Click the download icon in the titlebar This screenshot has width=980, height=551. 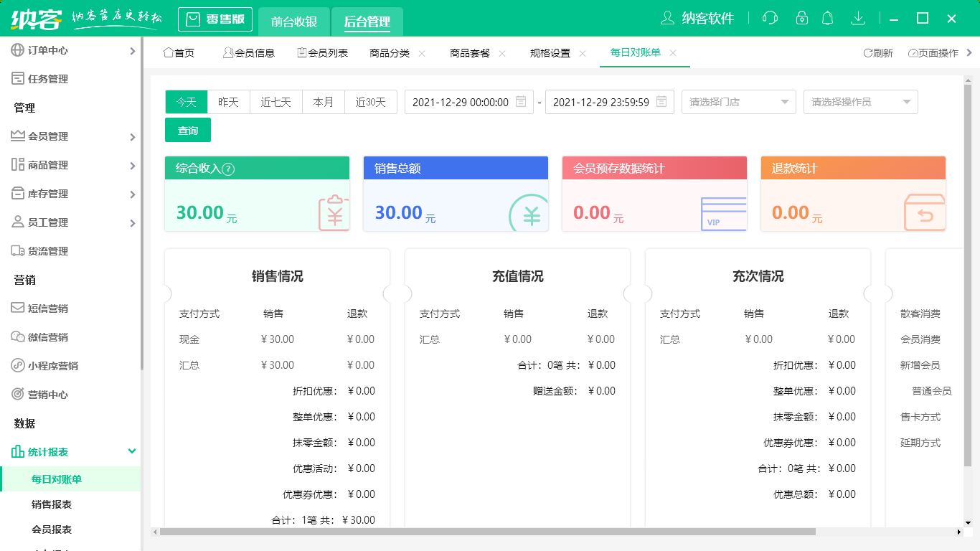pos(858,18)
